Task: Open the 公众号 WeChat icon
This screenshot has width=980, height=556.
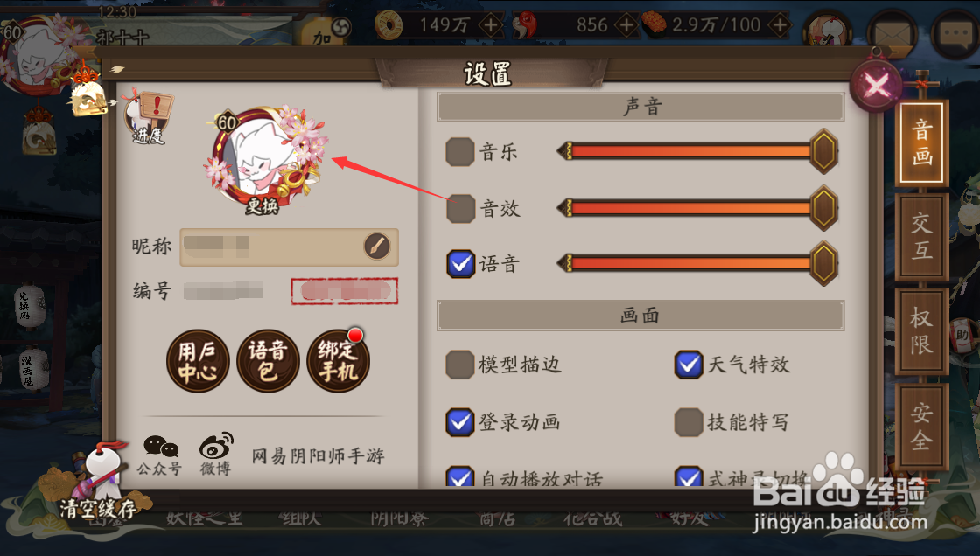Action: [x=160, y=455]
